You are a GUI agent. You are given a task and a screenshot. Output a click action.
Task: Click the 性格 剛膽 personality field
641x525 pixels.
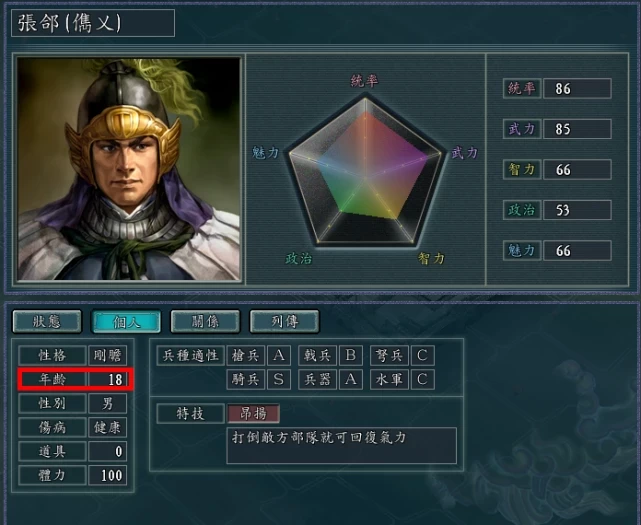pyautogui.click(x=73, y=355)
